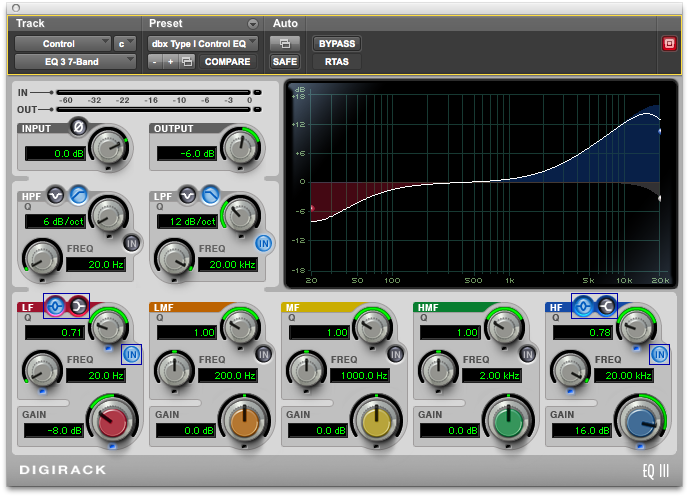The height and width of the screenshot is (497, 689).
Task: Select the HF band peak filter icon
Action: tap(583, 306)
